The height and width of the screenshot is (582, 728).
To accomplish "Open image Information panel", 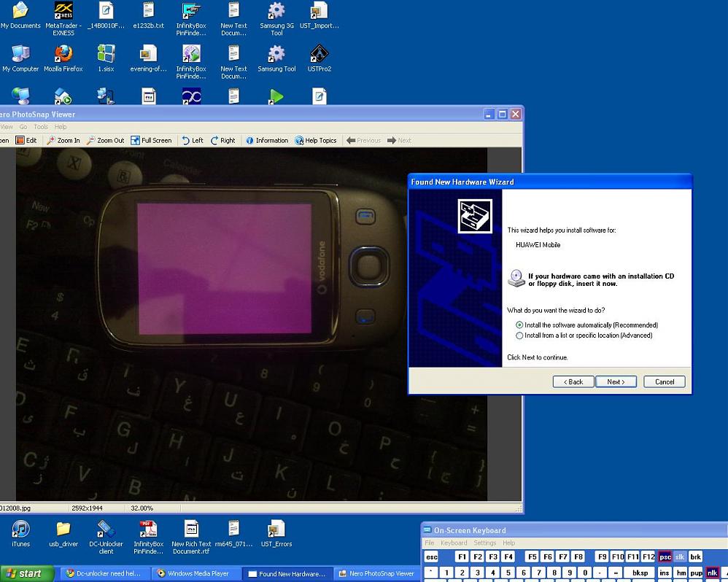I will [x=267, y=141].
